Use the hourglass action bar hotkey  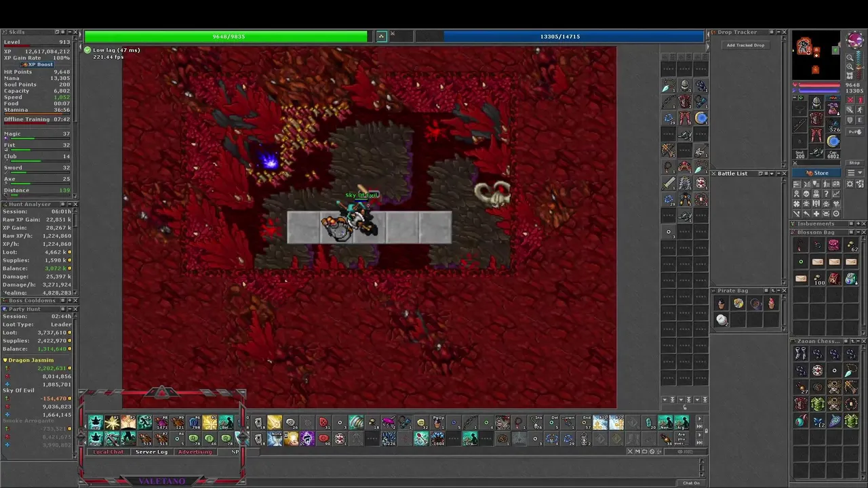tap(275, 438)
